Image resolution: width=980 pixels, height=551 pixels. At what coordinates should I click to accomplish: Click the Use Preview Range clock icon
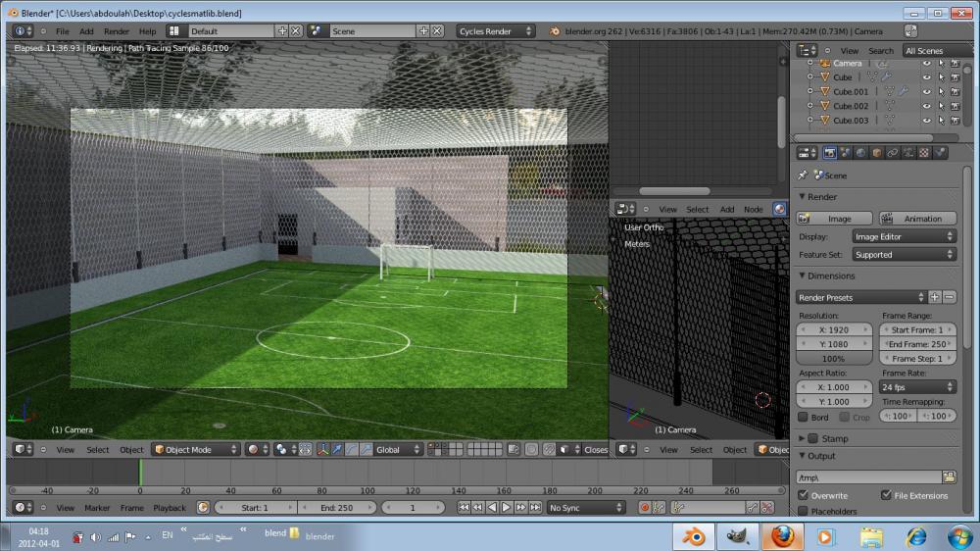click(x=203, y=507)
